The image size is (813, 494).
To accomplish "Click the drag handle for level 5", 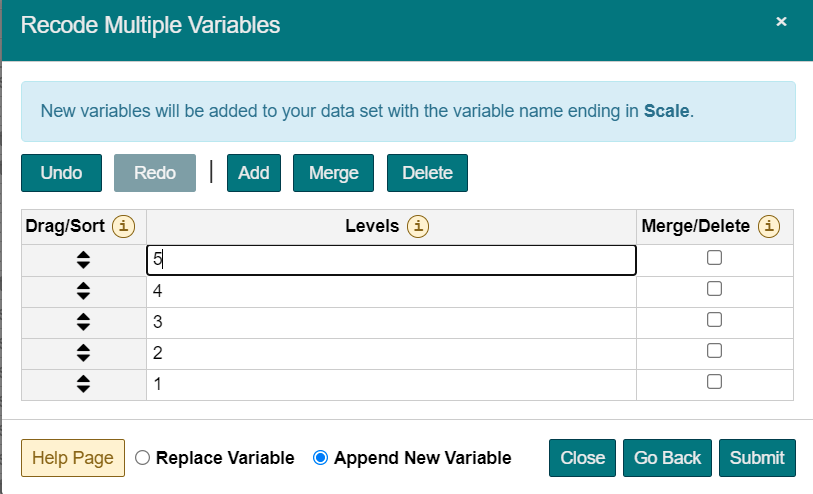I will pyautogui.click(x=83, y=260).
